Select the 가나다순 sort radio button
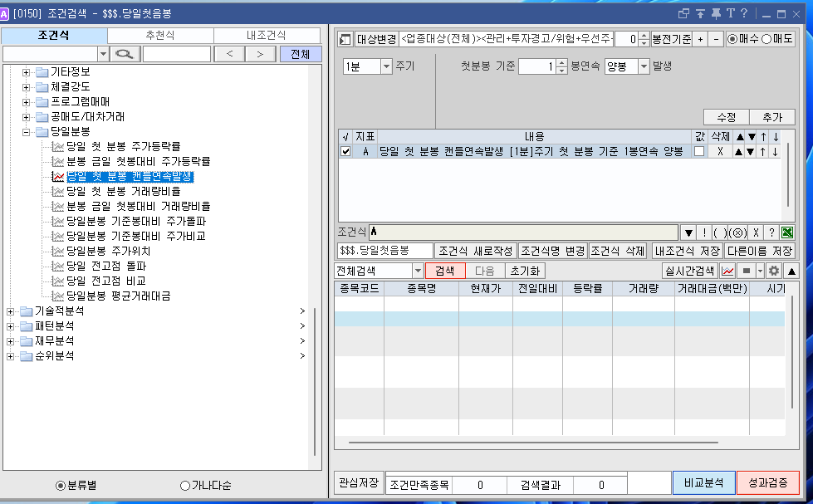This screenshot has width=813, height=504. coord(185,486)
